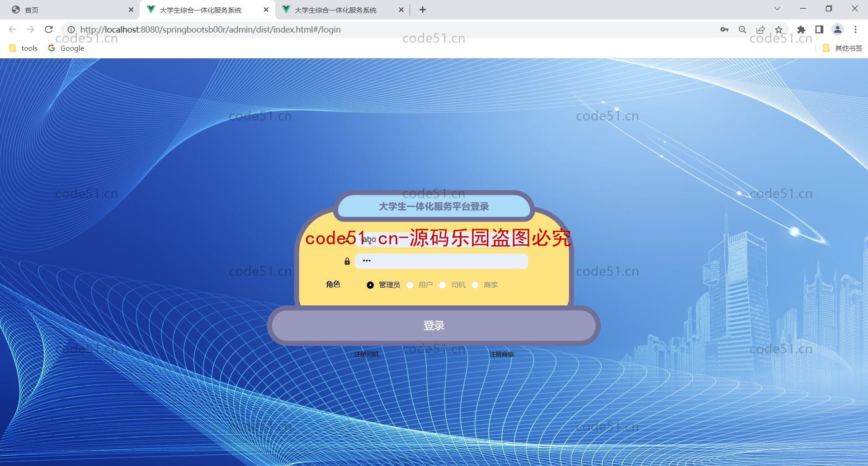Reload the current page
Viewport: 868px width, 466px height.
[49, 29]
